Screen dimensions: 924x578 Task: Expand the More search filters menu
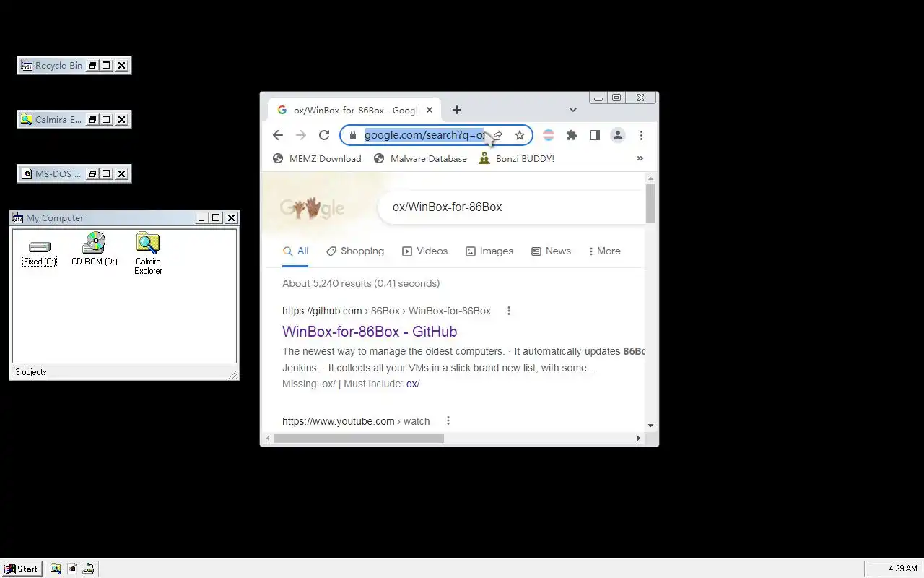click(x=604, y=251)
